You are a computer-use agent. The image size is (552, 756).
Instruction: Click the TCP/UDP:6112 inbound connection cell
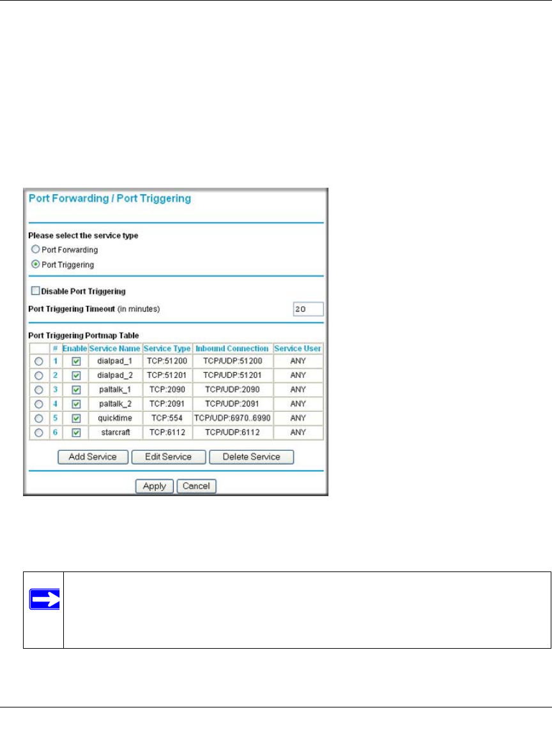click(x=233, y=432)
